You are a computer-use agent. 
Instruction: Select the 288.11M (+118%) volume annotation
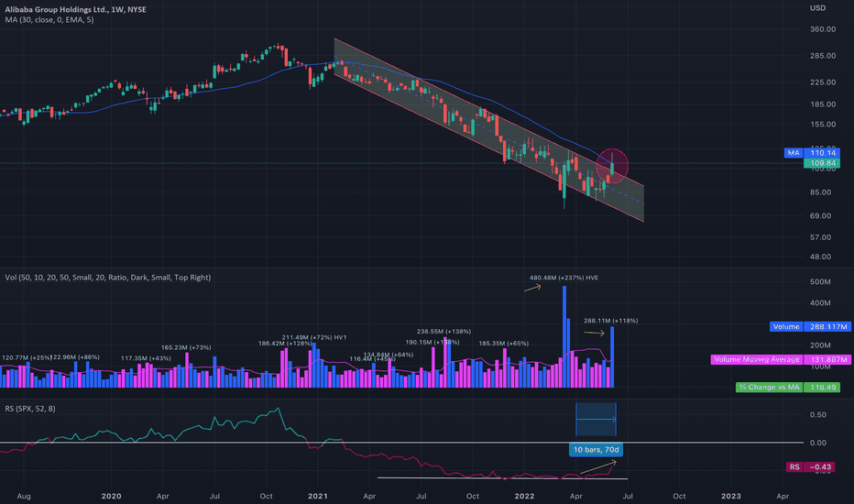610,321
